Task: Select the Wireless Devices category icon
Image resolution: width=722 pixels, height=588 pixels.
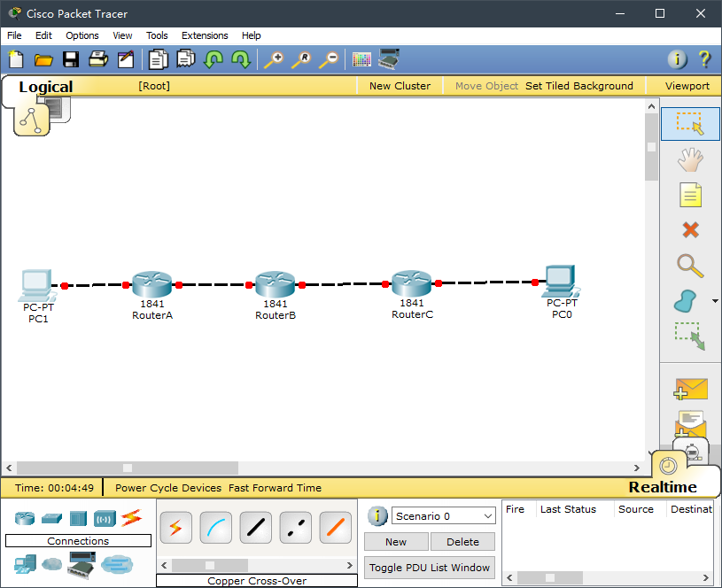Action: 105,518
